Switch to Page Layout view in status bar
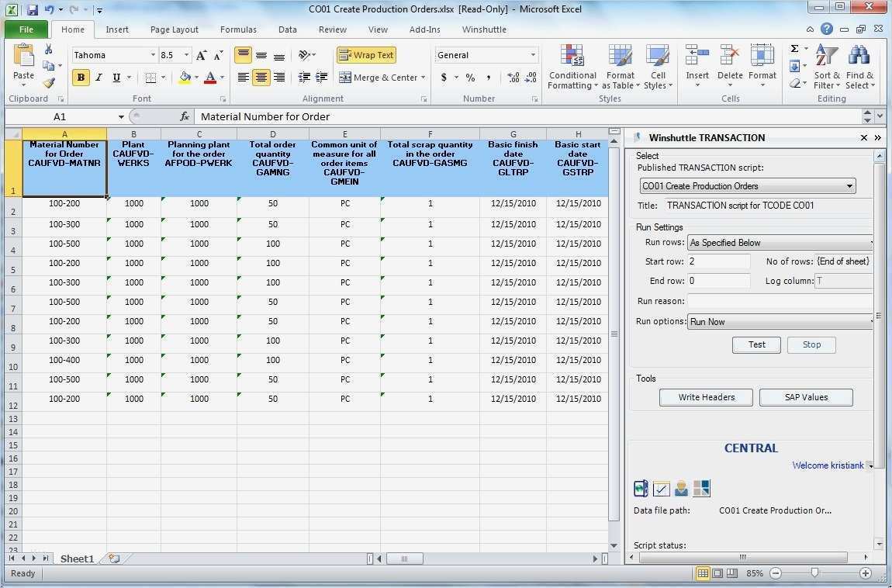Viewport: 892px width, 588px height. coord(717,573)
